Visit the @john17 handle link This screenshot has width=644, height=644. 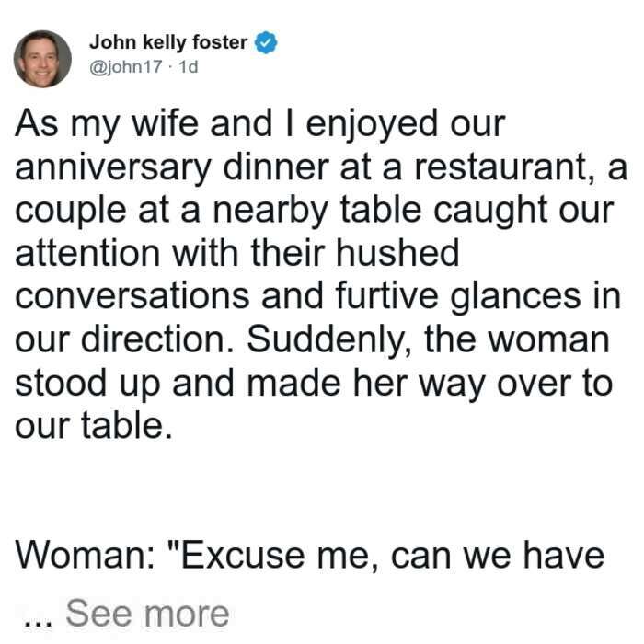point(126,67)
